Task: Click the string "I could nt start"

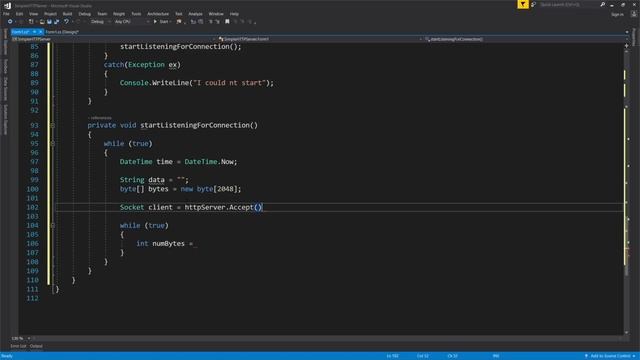Action: [229, 83]
